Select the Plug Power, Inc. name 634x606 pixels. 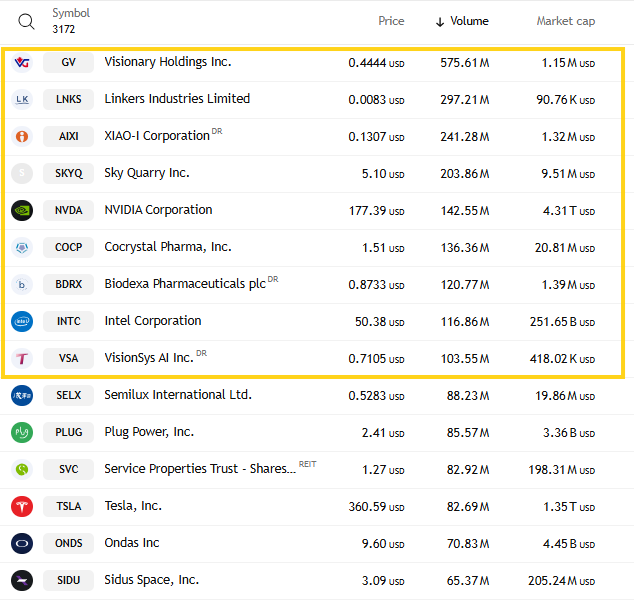[149, 432]
